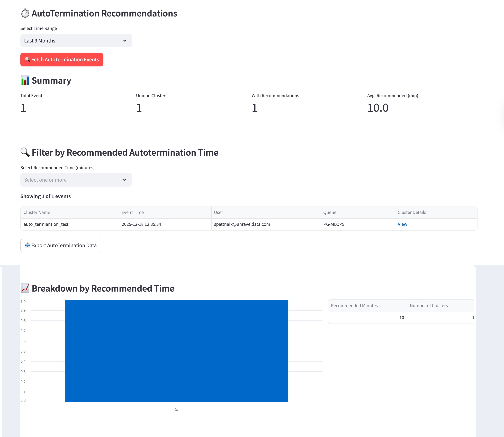Image resolution: width=504 pixels, height=437 pixels.
Task: Click the line chart icon beside the Breakdown heading
Action: (25, 288)
